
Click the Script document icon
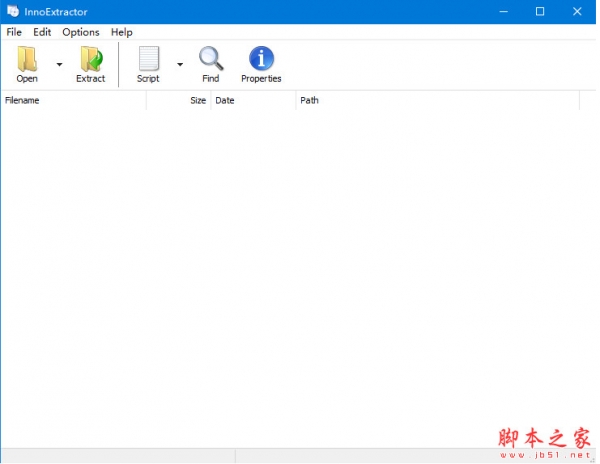(148, 59)
